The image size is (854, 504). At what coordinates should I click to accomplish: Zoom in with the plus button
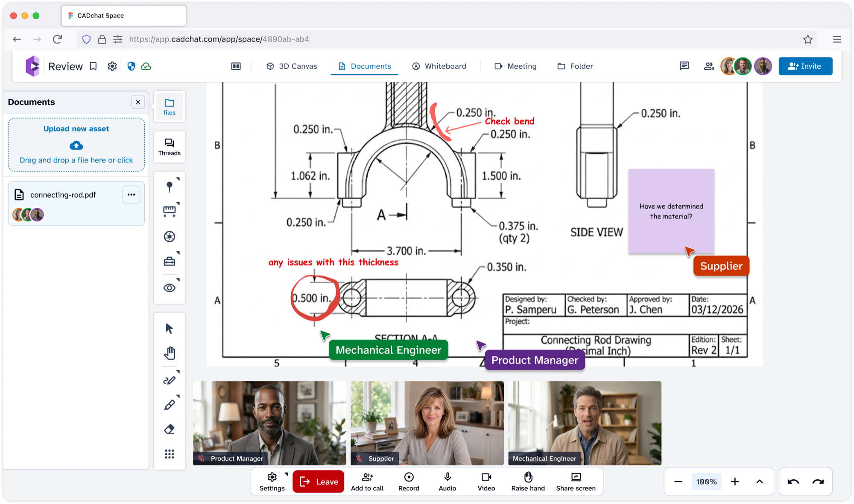pos(735,481)
